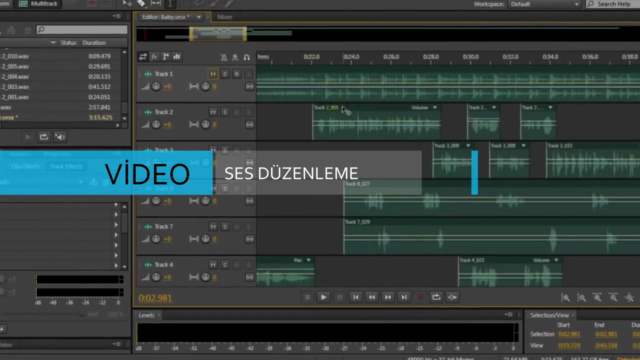Click the headphones monitoring icon

[x=247, y=58]
